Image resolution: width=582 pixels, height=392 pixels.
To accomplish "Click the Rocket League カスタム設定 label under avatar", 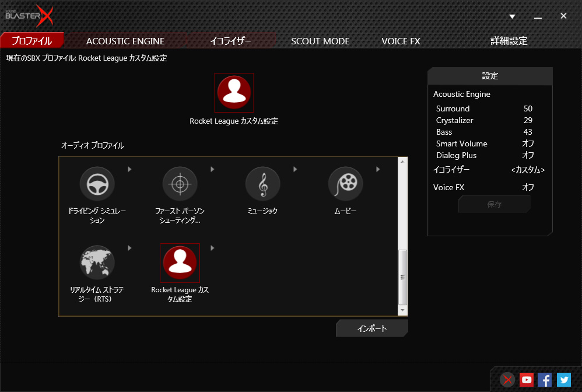I will (234, 121).
